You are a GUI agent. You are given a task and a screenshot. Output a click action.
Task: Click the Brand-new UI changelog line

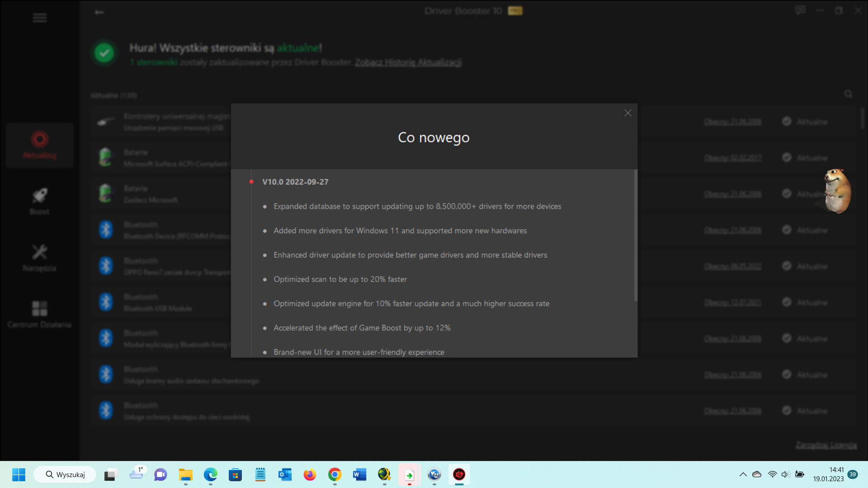click(359, 352)
